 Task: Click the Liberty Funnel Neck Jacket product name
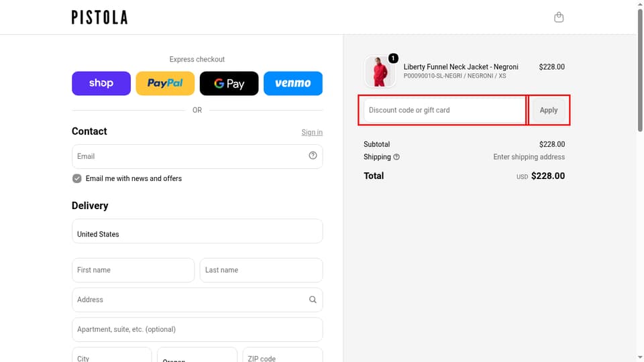click(x=461, y=67)
